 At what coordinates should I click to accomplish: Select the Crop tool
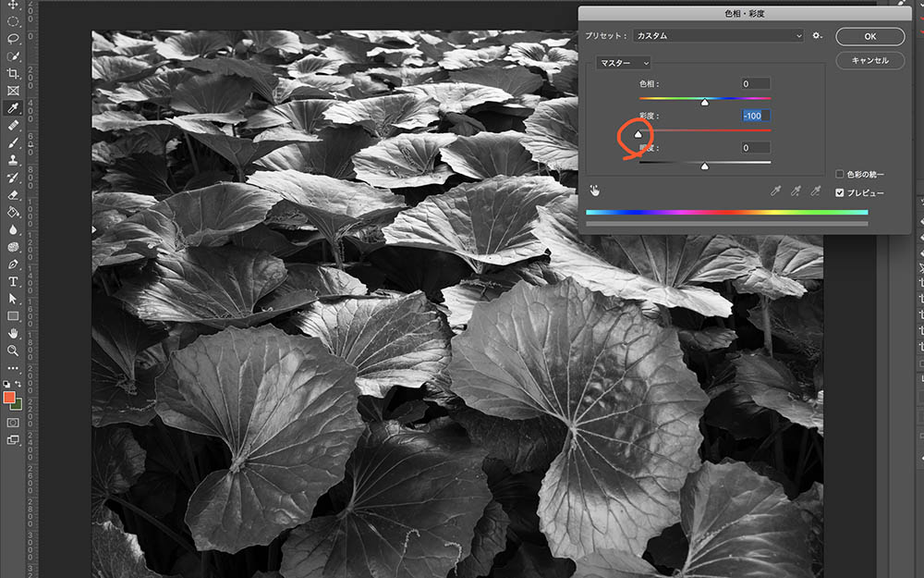tap(13, 73)
